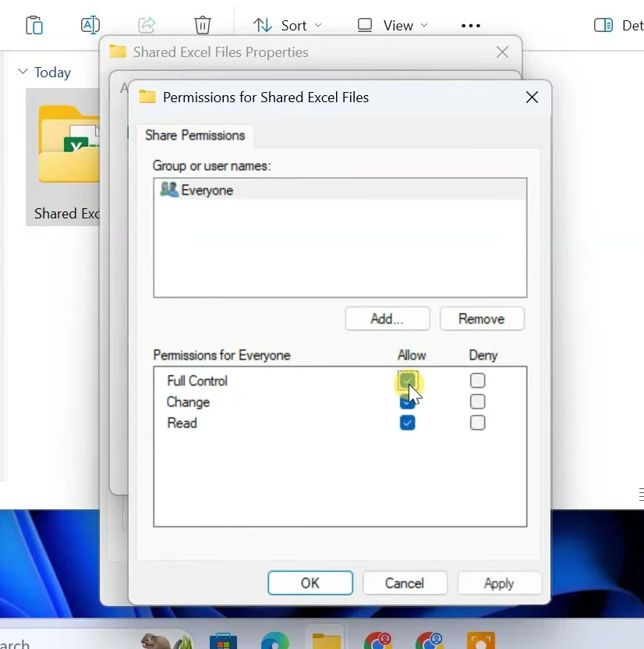Check Deny checkbox for Change

coord(477,402)
